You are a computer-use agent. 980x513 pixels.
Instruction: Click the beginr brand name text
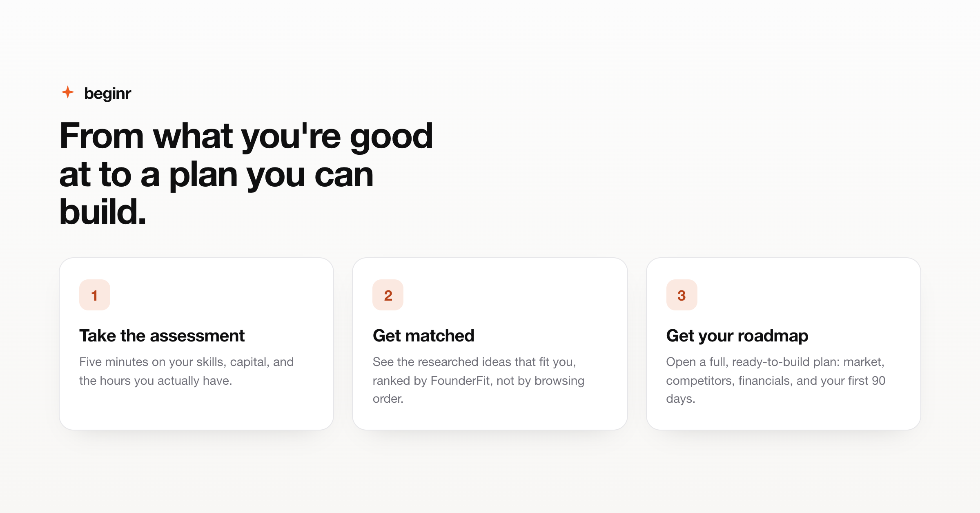(x=107, y=94)
